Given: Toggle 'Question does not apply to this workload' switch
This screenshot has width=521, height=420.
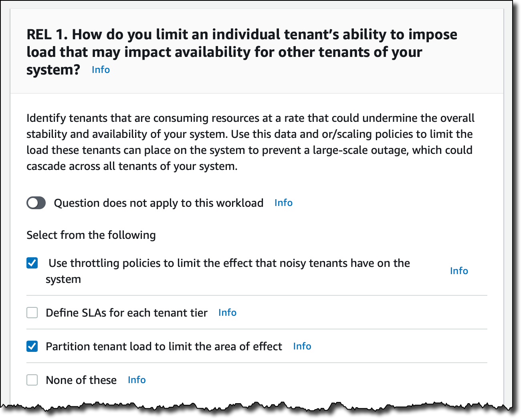Looking at the screenshot, I should pos(36,203).
